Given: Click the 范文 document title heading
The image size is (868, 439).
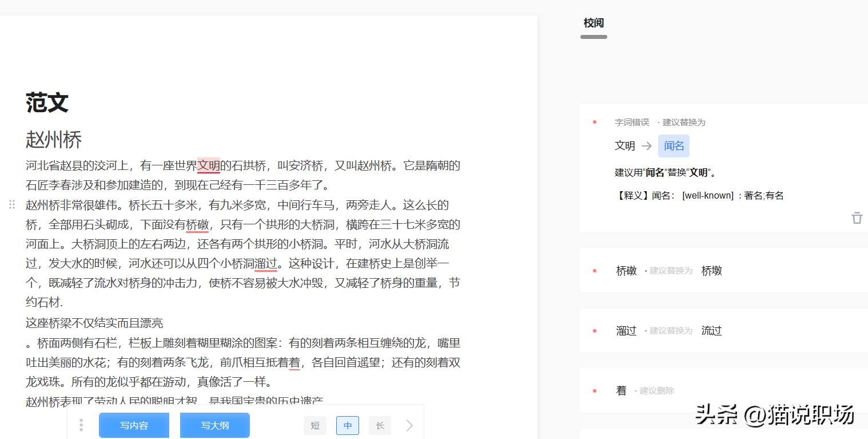Looking at the screenshot, I should (46, 103).
